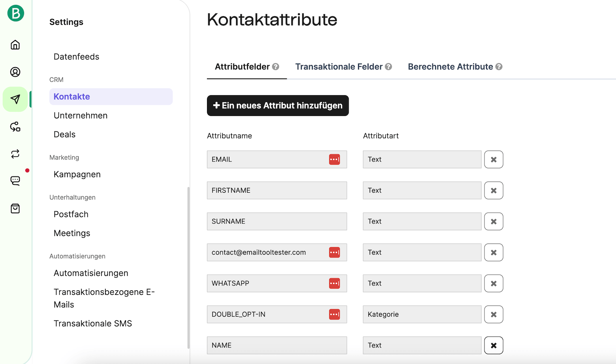Remove the DOUBLE_OPT-IN attribute row

pos(494,315)
